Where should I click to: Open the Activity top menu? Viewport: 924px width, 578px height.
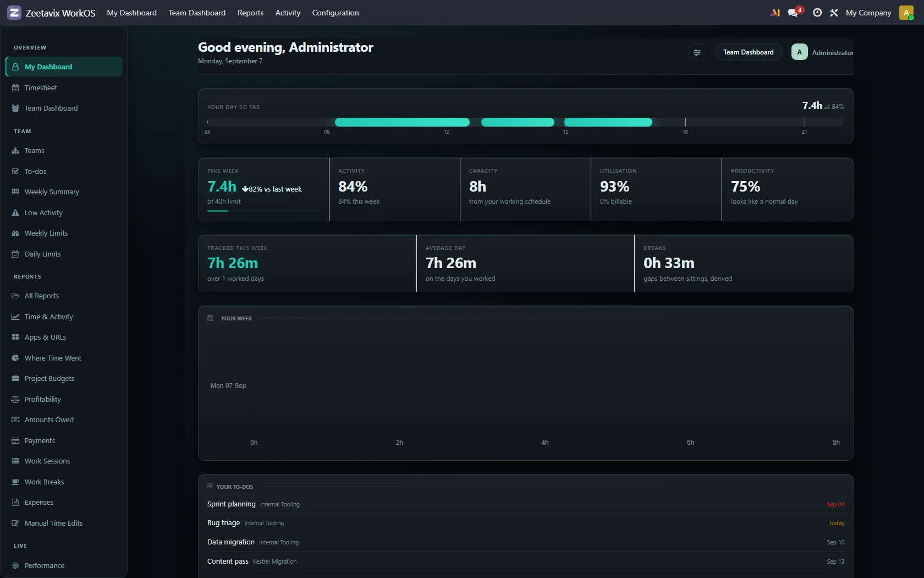(288, 13)
